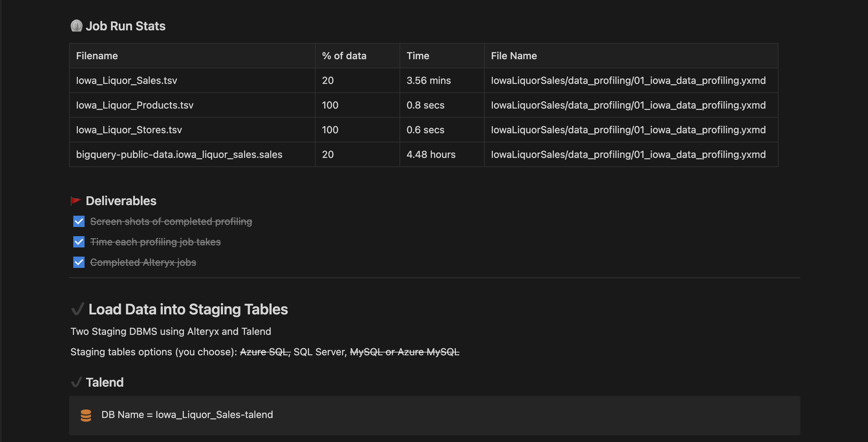Click the Two Staging DBMS using Alteryx and Talend line

(171, 331)
